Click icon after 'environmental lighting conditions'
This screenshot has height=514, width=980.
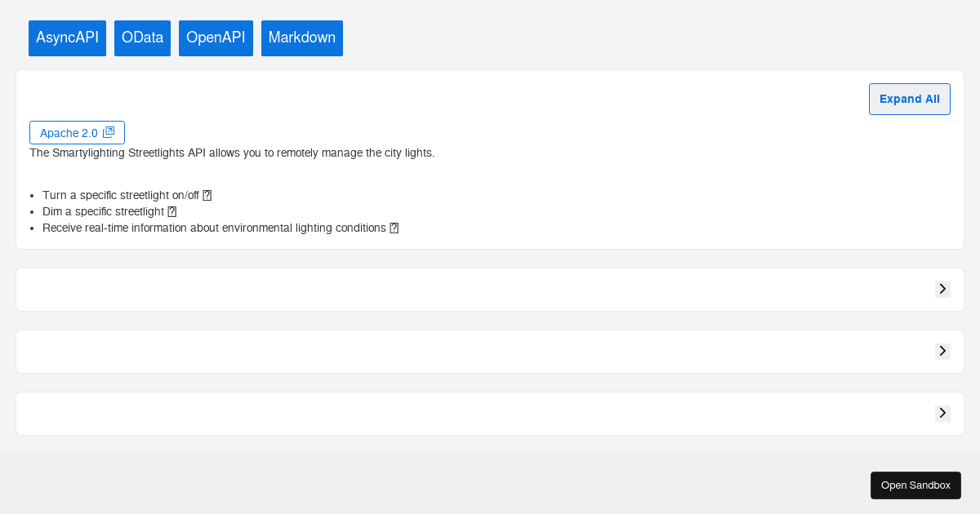coord(394,228)
